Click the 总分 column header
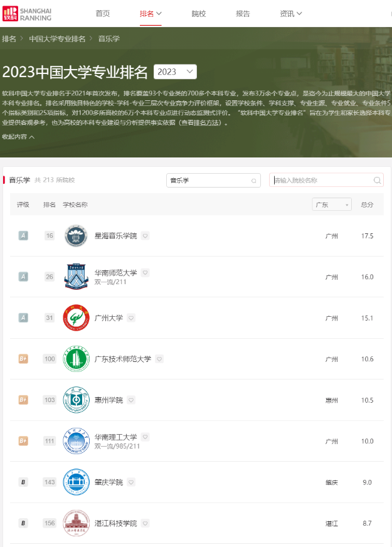The width and height of the screenshot is (392, 547). coord(367,204)
